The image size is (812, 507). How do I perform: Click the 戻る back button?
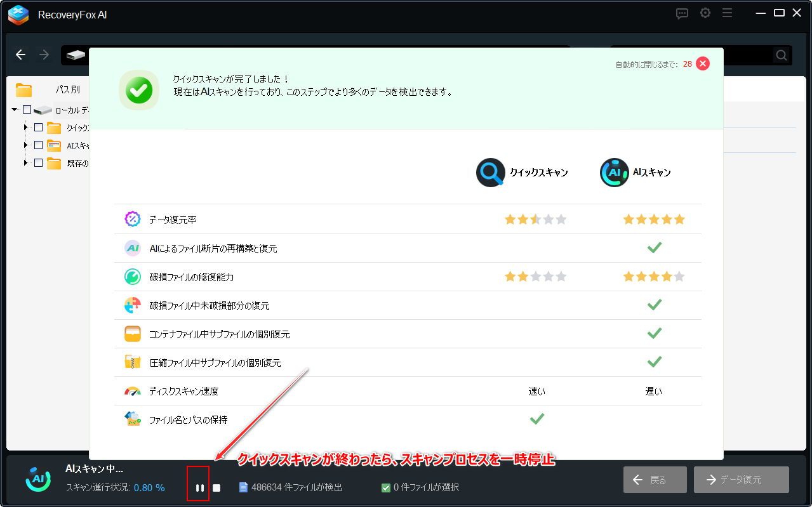pos(655,480)
